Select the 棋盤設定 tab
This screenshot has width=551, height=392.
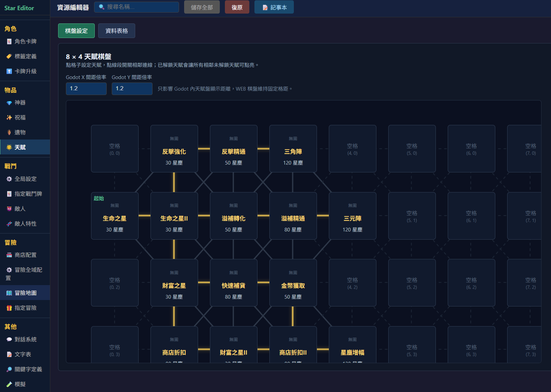click(76, 31)
